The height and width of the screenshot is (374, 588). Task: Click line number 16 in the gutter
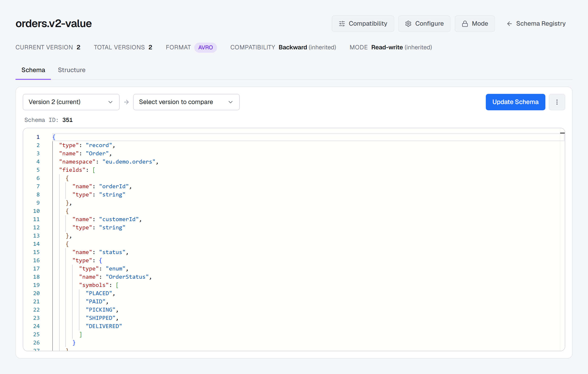coord(36,261)
